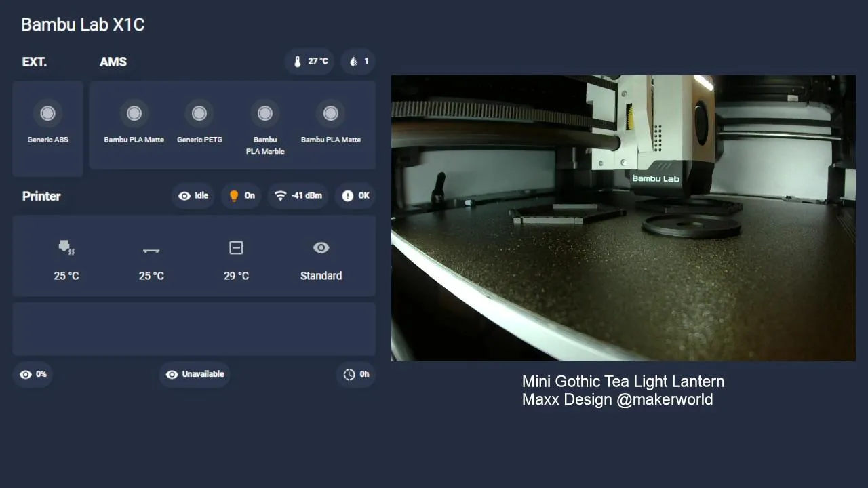Click the Standard speed profile eye icon
The image size is (868, 488).
tap(321, 248)
